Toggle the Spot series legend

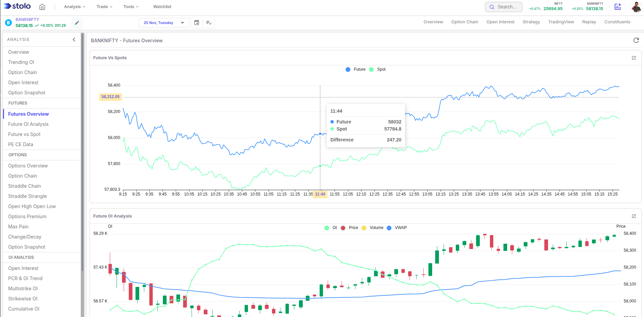(x=378, y=69)
